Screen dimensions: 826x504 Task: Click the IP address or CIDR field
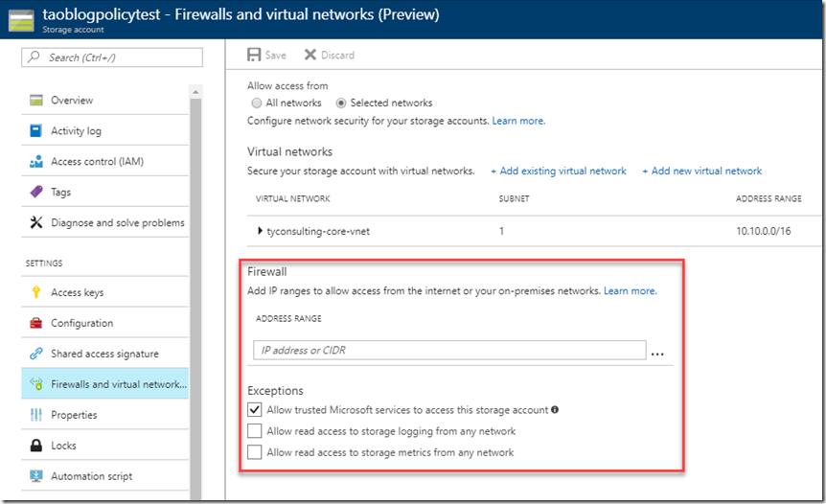(449, 351)
